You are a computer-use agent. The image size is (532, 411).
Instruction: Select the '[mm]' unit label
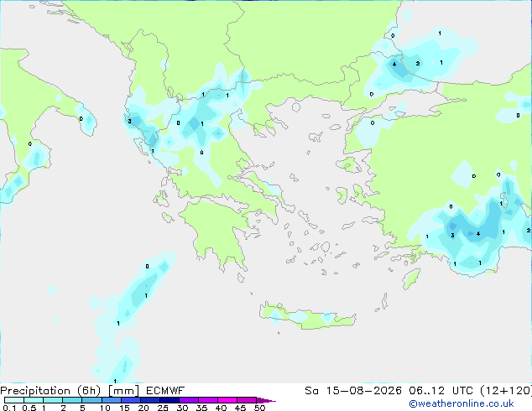(x=123, y=391)
